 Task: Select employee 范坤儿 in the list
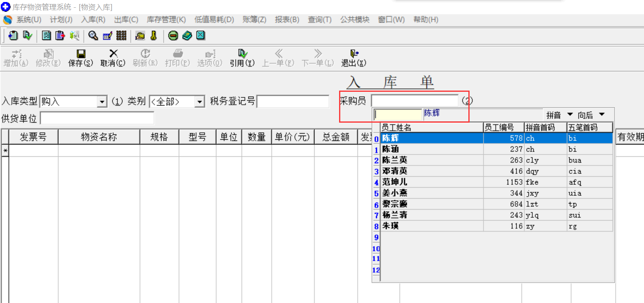[x=496, y=182]
